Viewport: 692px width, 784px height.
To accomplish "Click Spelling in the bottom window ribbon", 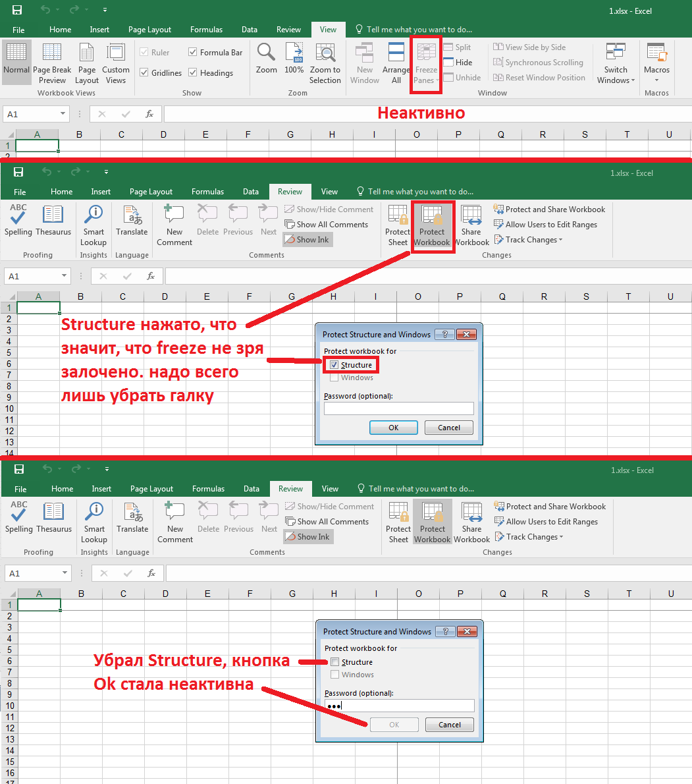I will (18, 517).
